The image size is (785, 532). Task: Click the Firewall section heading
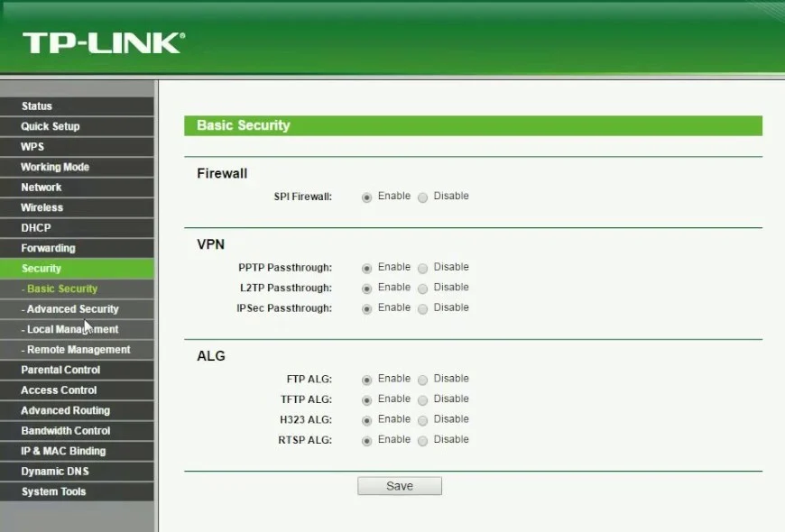(x=222, y=174)
